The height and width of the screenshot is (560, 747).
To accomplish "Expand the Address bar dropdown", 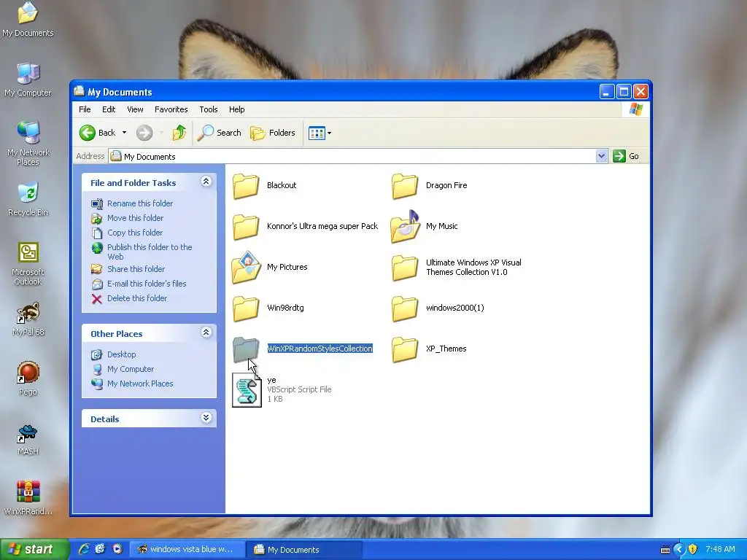I will pyautogui.click(x=601, y=156).
